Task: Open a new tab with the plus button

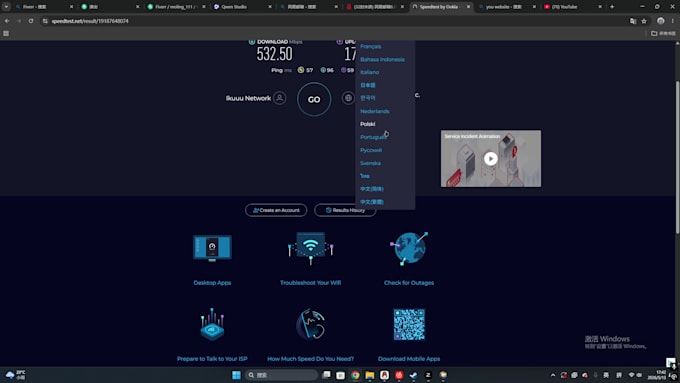Action: coord(612,7)
